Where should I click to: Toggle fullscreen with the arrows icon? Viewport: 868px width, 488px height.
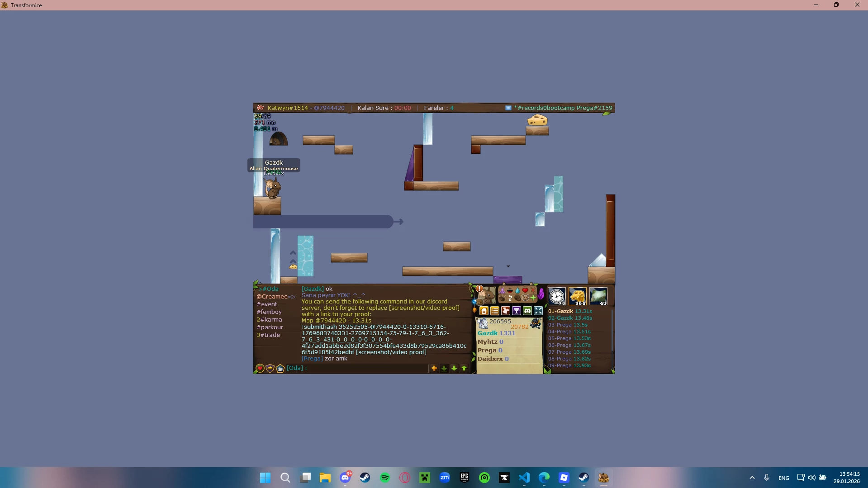pos(538,311)
